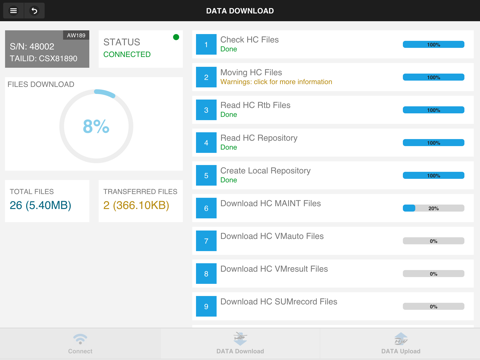Open the hamburger menu icon

tap(13, 11)
